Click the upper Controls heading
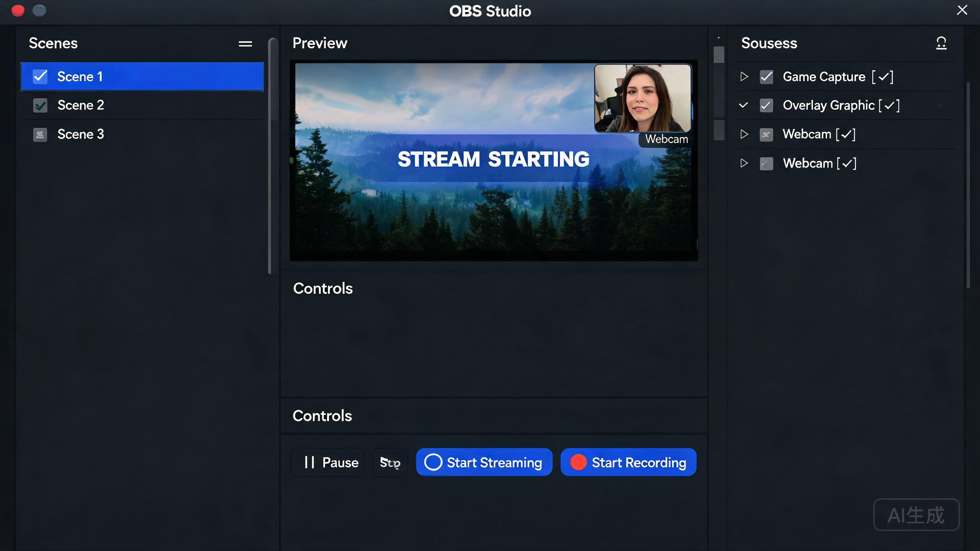This screenshot has height=551, width=980. coord(323,289)
